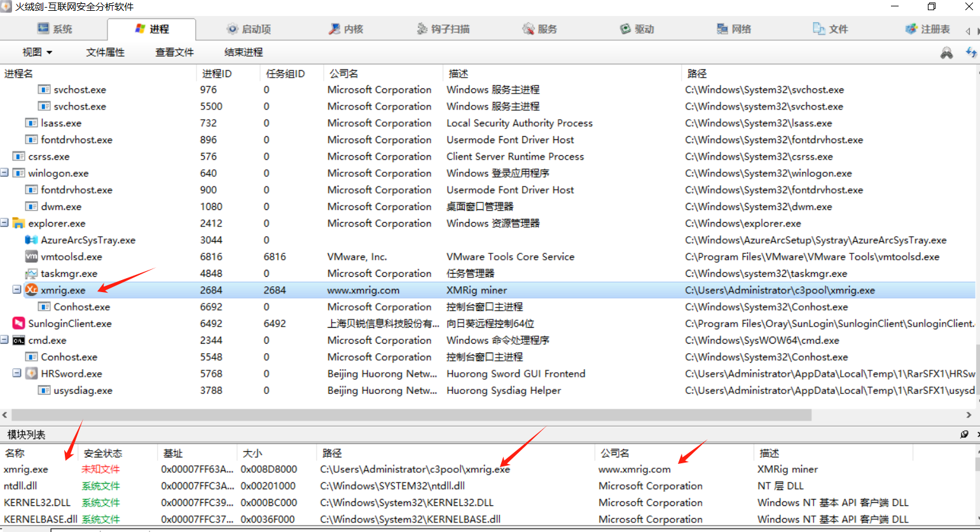Click the AzureArcSysTray.exe icon
Image resolution: width=980 pixels, height=532 pixels.
[x=31, y=240]
